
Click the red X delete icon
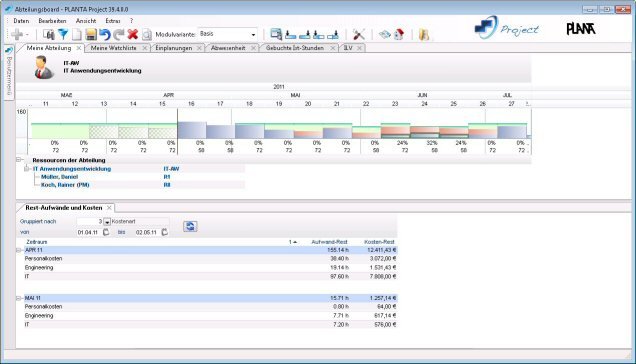point(133,34)
